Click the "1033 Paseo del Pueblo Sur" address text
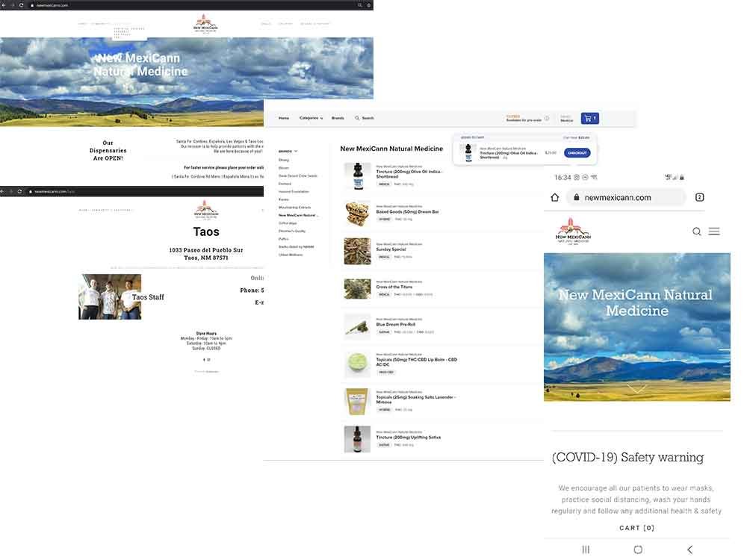The image size is (747, 560). point(206,249)
